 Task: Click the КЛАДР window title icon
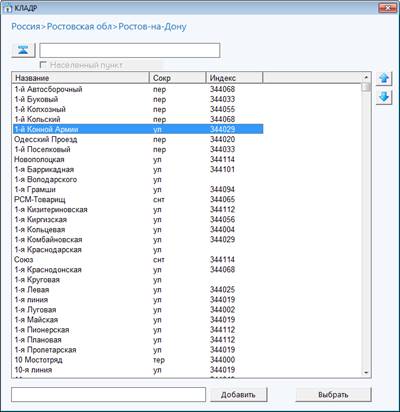[7, 8]
